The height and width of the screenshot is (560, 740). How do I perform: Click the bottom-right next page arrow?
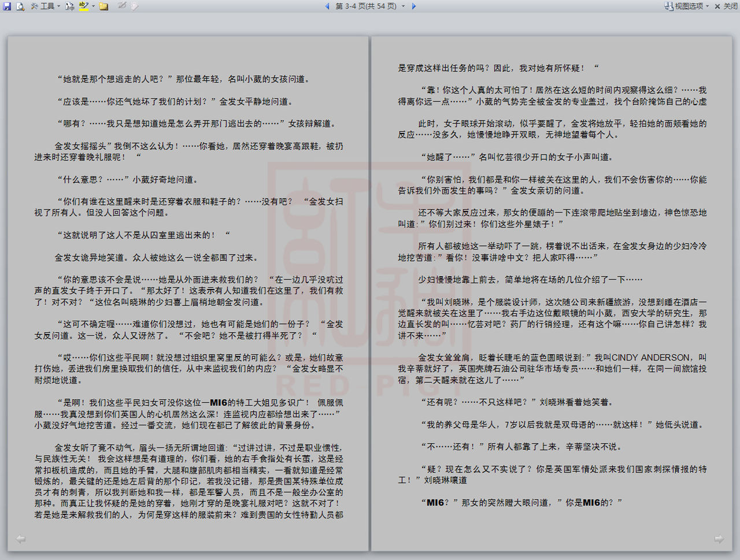[719, 539]
